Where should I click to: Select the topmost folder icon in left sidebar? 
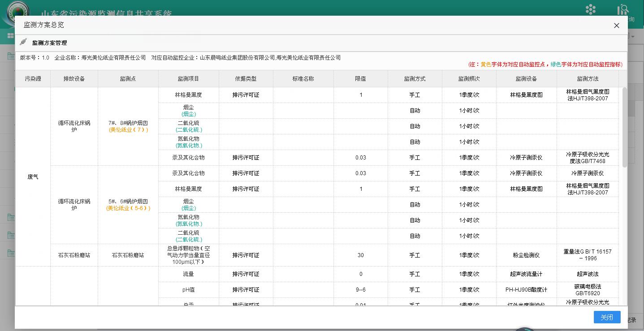(x=10, y=55)
